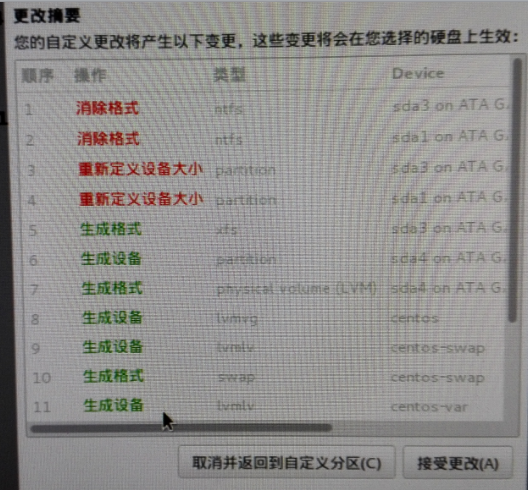
Task: Select row 2 消除格式 action
Action: [x=108, y=138]
